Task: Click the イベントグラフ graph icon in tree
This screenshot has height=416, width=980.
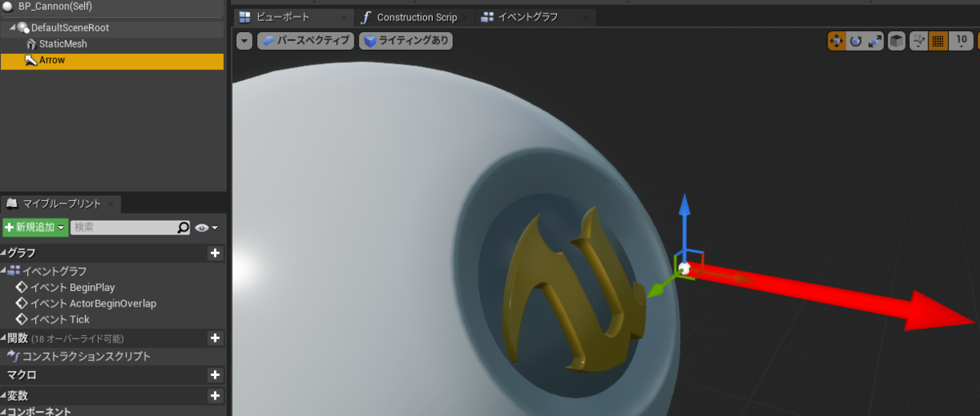Action: pos(15,271)
